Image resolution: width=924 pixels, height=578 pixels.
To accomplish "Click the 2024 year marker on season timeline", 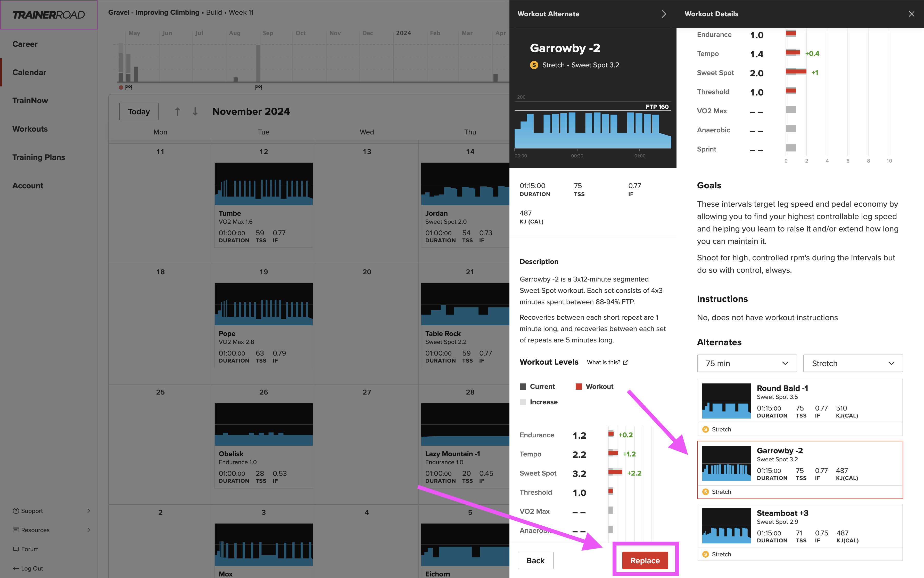I will [403, 33].
